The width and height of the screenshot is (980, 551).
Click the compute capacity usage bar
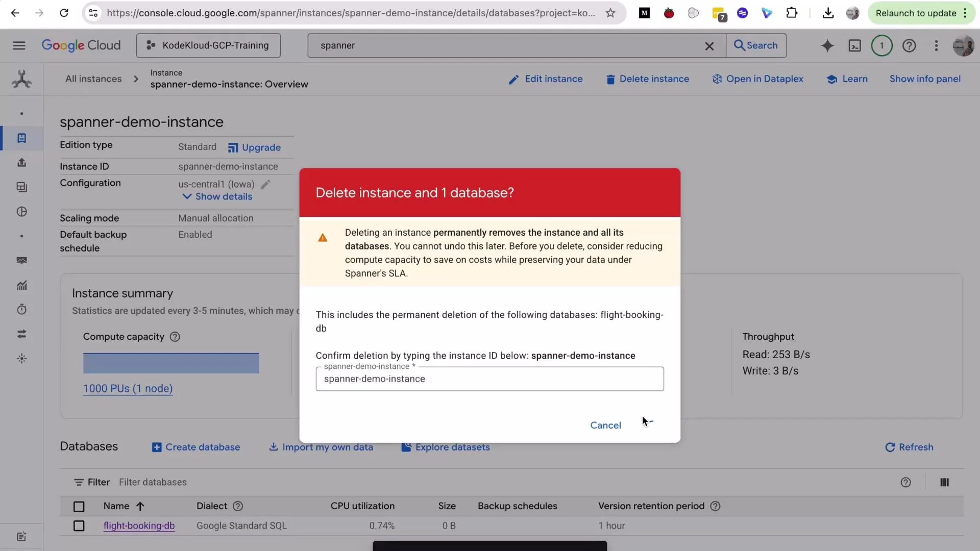coord(171,363)
